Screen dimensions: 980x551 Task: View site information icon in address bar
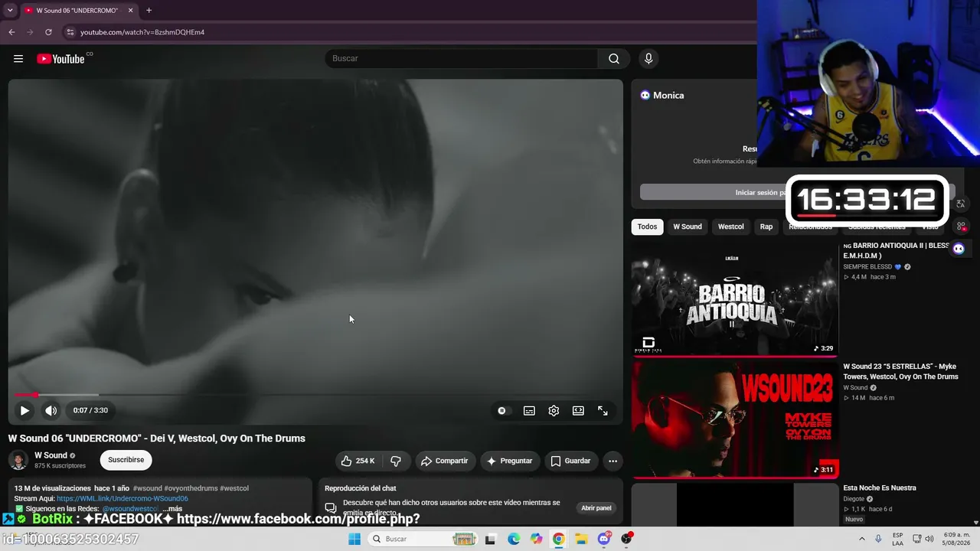pyautogui.click(x=70, y=32)
